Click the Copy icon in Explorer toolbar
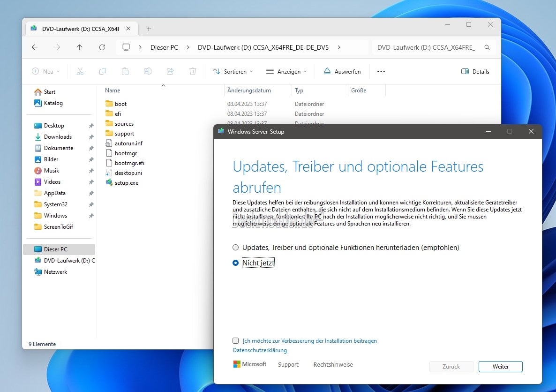Viewport: 556px width, 392px height. (x=103, y=71)
